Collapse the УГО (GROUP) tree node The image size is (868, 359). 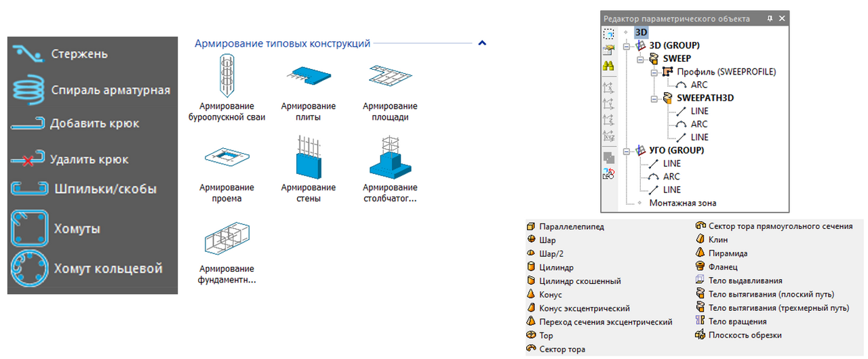pos(627,150)
